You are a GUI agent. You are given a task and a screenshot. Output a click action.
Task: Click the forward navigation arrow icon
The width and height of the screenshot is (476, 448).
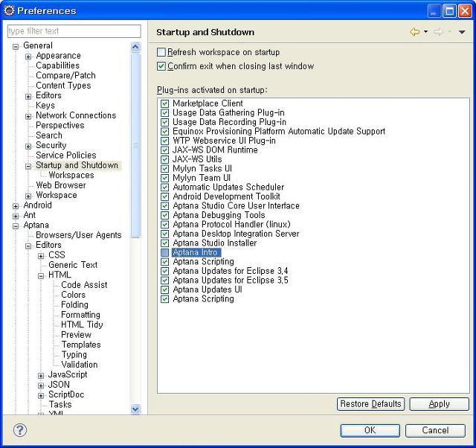439,31
